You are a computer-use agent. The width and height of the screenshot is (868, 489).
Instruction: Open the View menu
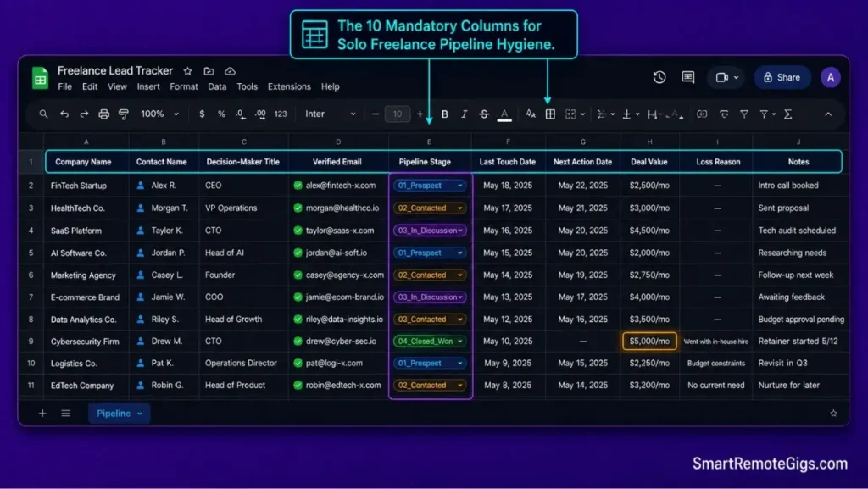(x=117, y=86)
